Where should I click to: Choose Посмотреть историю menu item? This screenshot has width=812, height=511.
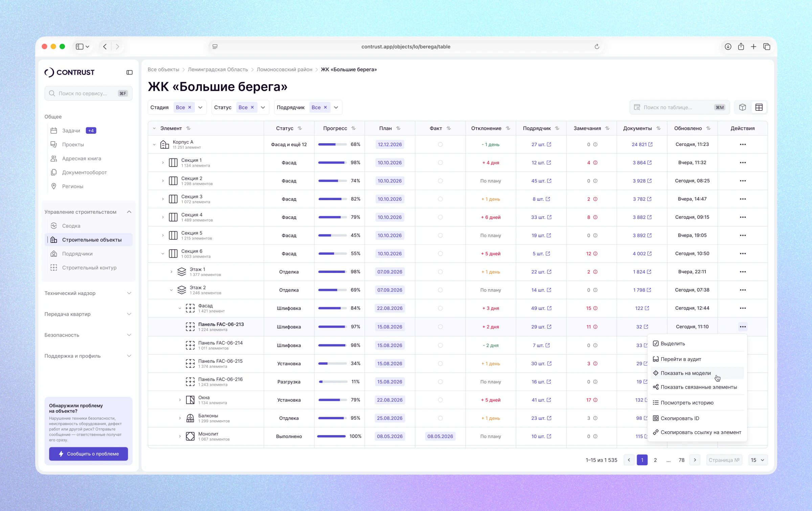click(x=697, y=403)
